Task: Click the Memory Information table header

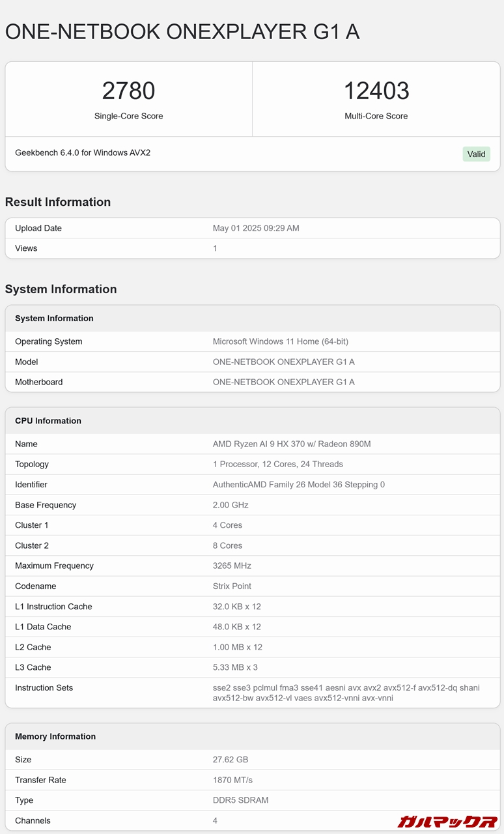Action: 55,736
